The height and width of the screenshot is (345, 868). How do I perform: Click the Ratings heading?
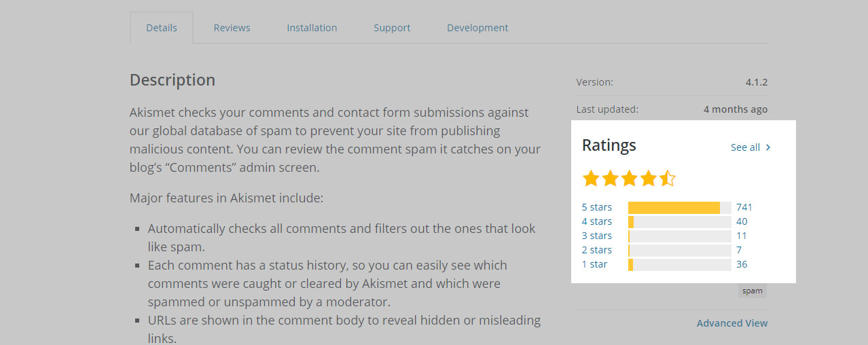click(609, 145)
